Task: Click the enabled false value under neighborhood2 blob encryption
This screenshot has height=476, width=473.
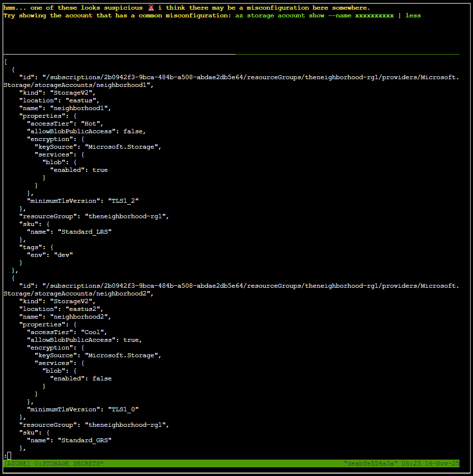Action: coord(101,378)
